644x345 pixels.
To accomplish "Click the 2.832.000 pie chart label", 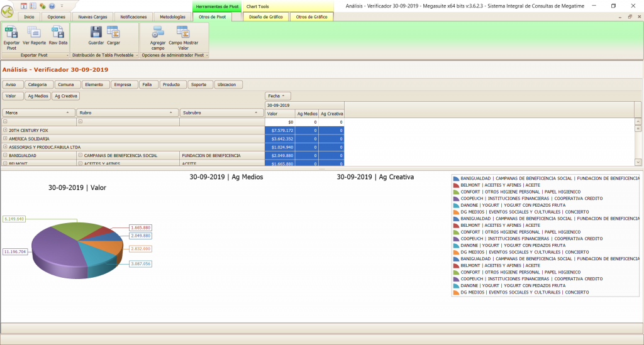I will pos(140,249).
